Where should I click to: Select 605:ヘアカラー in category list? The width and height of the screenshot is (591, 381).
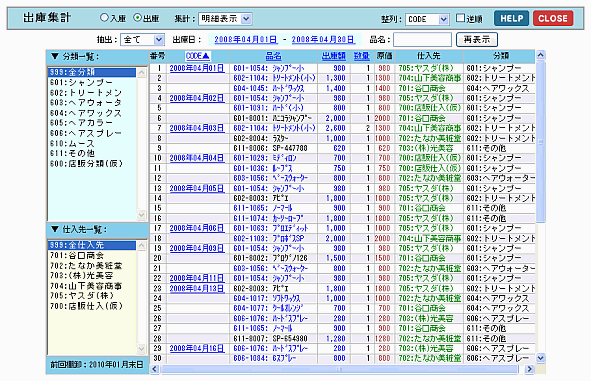point(92,123)
